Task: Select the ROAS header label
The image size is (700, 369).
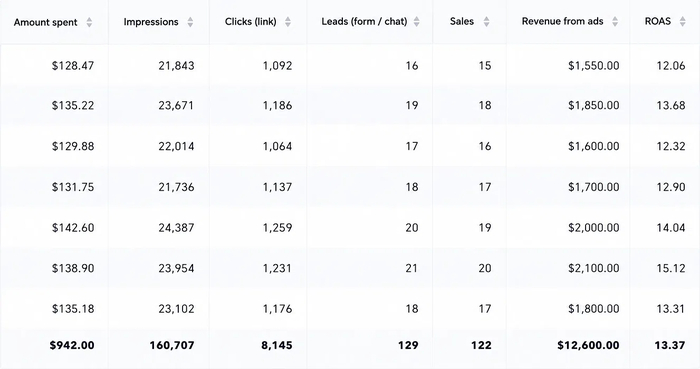Action: (x=658, y=21)
